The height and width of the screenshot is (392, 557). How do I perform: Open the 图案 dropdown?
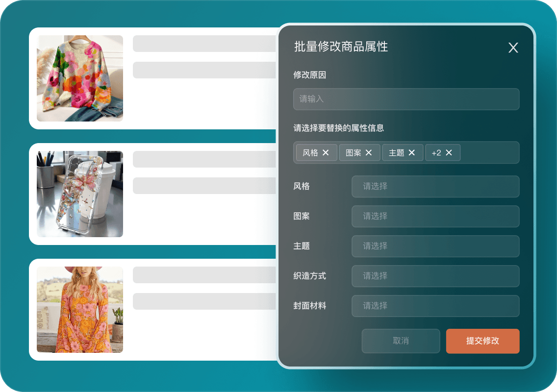[435, 216]
